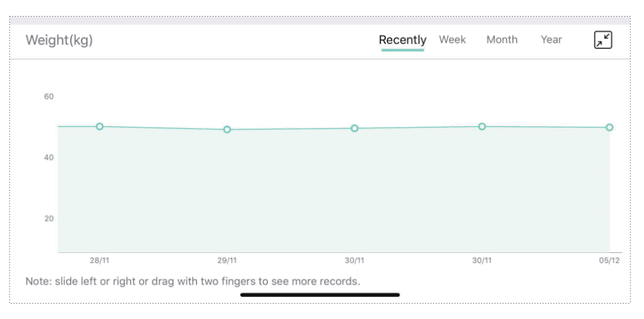Viewport: 644px width, 319px height.
Task: Open the Month tab
Action: [502, 40]
